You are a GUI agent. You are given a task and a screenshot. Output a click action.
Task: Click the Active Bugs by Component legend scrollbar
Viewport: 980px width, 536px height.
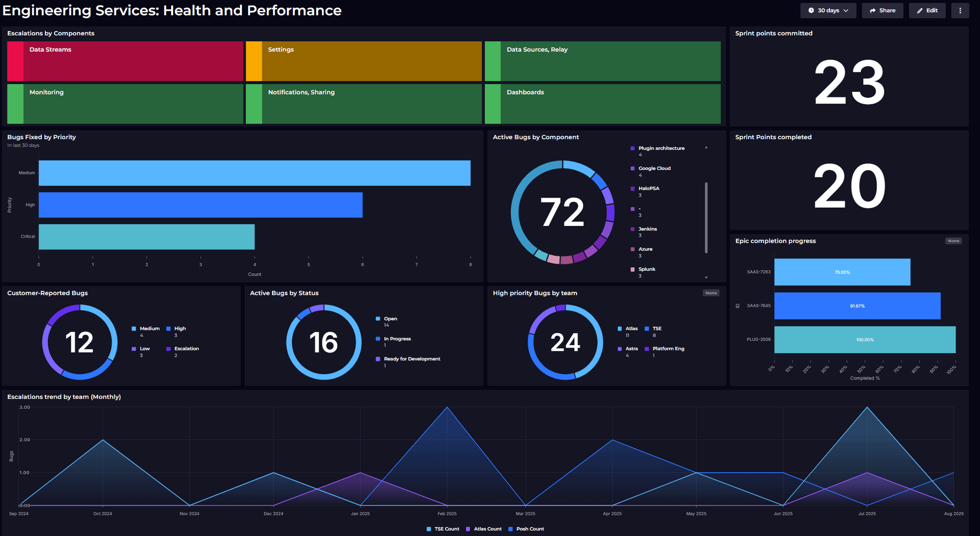pyautogui.click(x=706, y=217)
